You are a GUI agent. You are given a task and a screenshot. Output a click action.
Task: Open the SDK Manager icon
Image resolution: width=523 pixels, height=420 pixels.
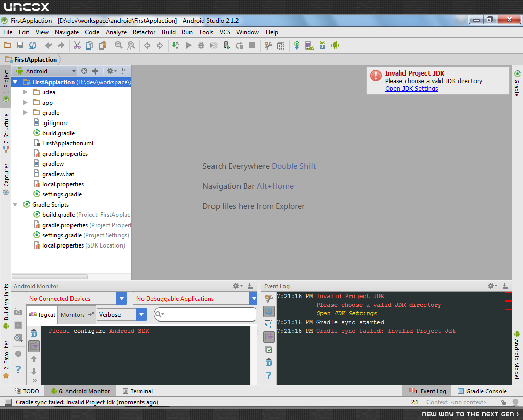pyautogui.click(x=322, y=45)
